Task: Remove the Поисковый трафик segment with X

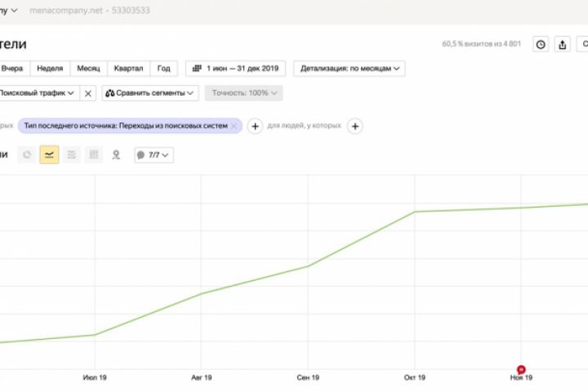Action: [87, 93]
